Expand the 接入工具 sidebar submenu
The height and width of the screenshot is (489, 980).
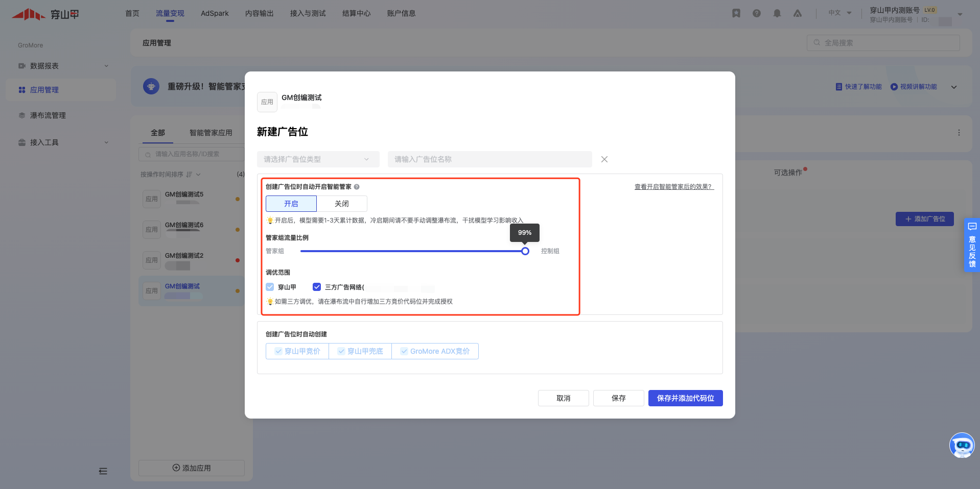(106, 142)
